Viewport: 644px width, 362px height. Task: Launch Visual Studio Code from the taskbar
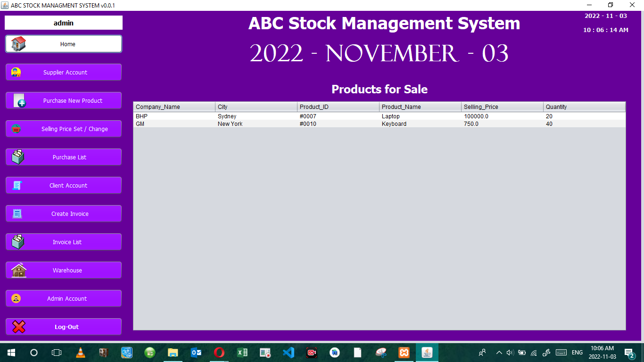[x=288, y=352]
